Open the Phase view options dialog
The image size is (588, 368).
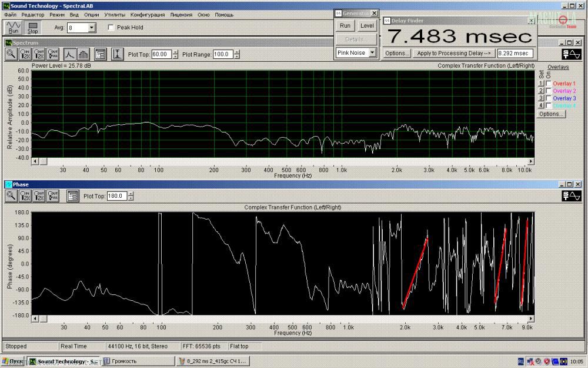point(73,195)
